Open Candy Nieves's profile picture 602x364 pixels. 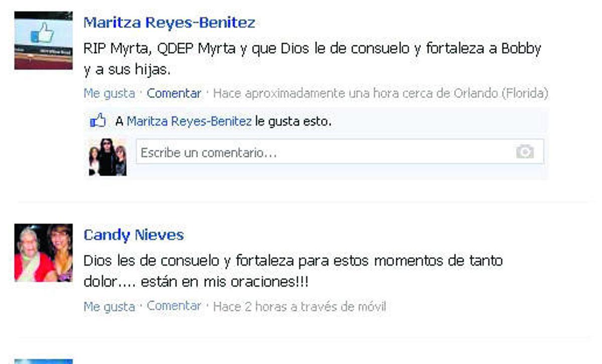coord(43,253)
